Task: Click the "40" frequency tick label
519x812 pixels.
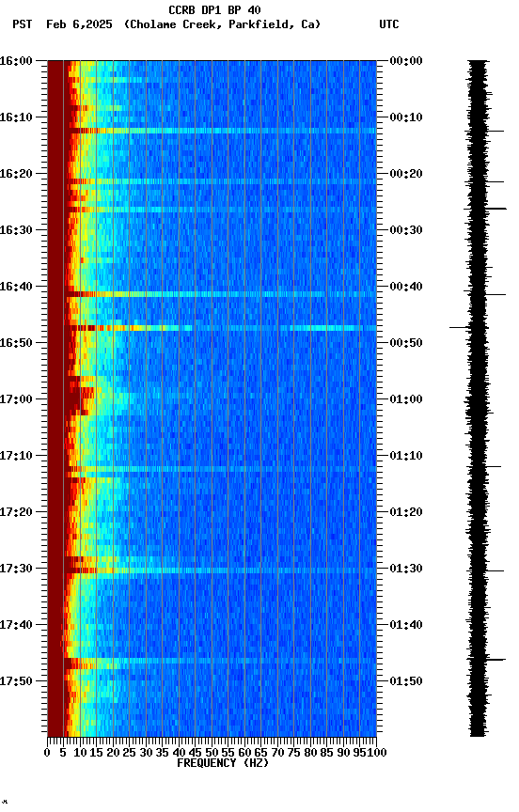Action: [x=179, y=753]
